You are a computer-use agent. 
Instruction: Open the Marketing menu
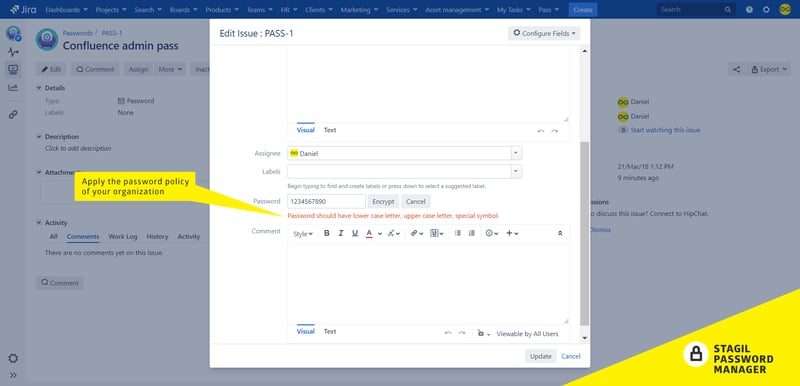pos(360,10)
